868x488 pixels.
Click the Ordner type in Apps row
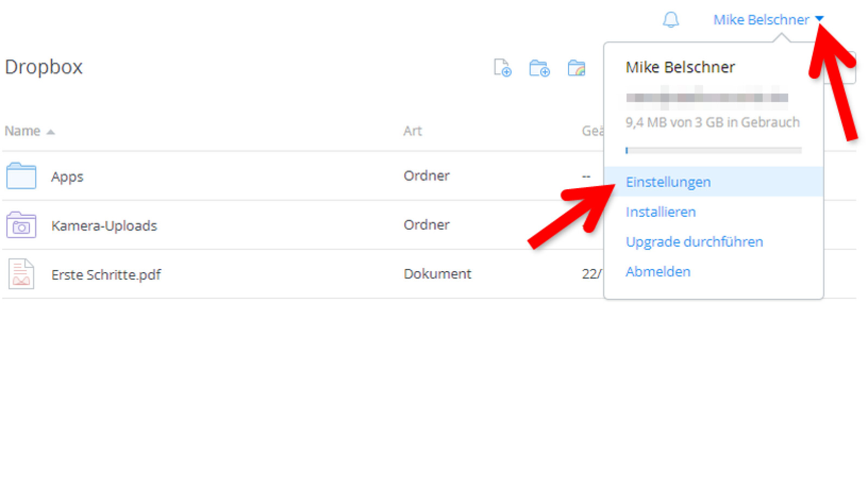426,176
